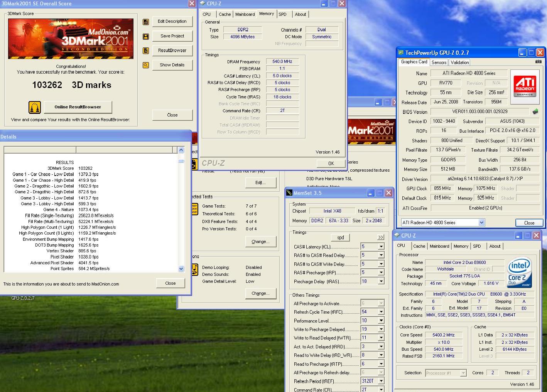Open the RAS# to CAS# Read Delay dropdown

[381, 255]
